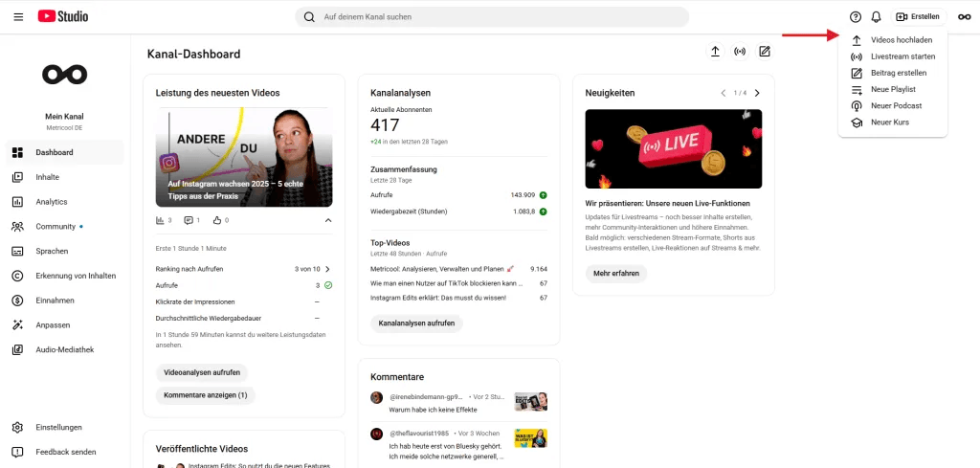The width and height of the screenshot is (980, 468).
Task: Click Kommentare anzeigen (1) button
Action: click(x=206, y=395)
